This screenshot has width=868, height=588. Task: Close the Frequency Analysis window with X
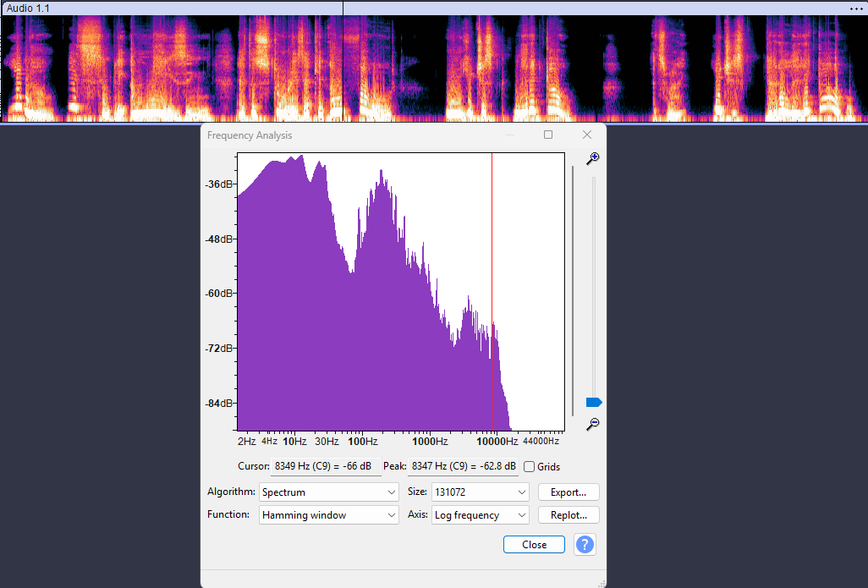[x=587, y=135]
